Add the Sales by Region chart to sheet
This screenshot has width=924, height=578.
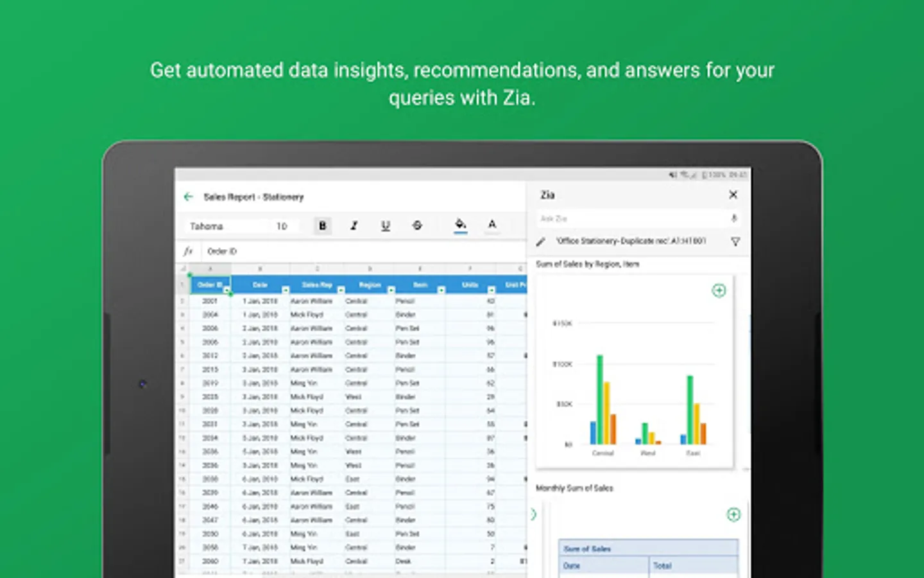point(719,290)
